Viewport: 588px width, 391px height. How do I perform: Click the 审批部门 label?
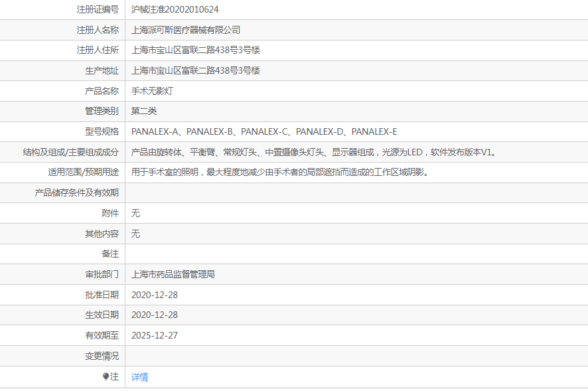tap(102, 274)
